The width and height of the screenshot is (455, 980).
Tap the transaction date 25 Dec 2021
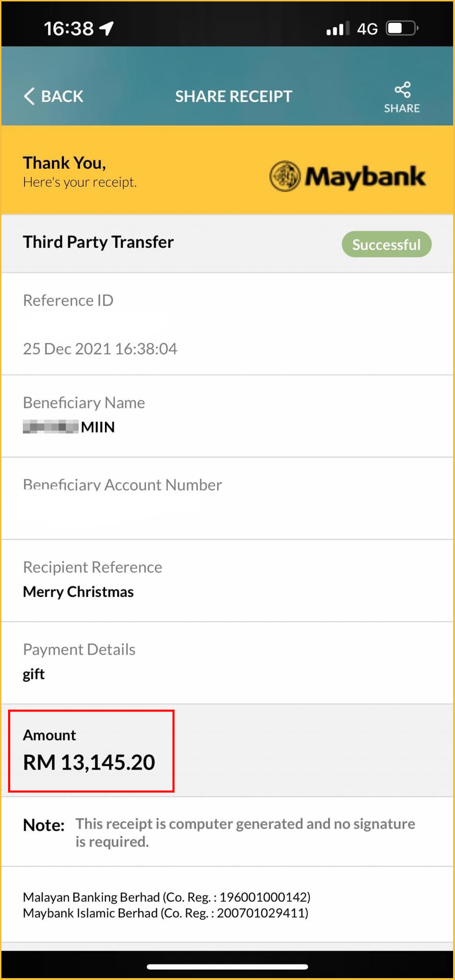100,349
